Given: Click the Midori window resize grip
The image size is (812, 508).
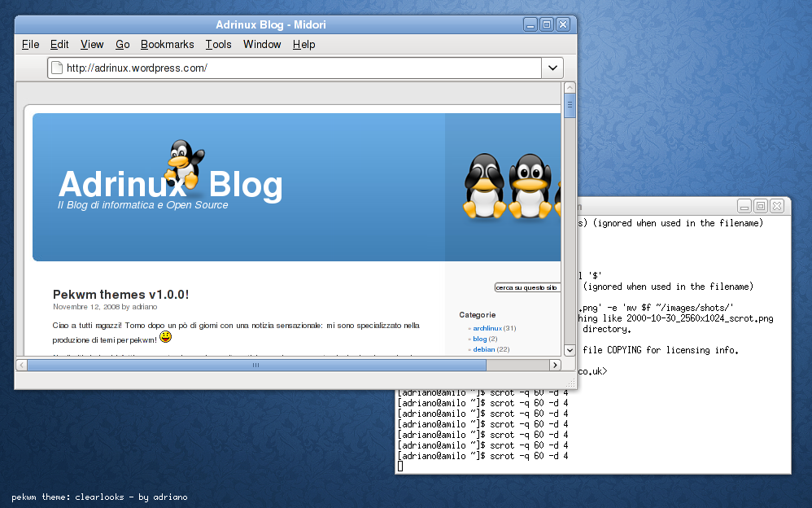Looking at the screenshot, I should 570,383.
